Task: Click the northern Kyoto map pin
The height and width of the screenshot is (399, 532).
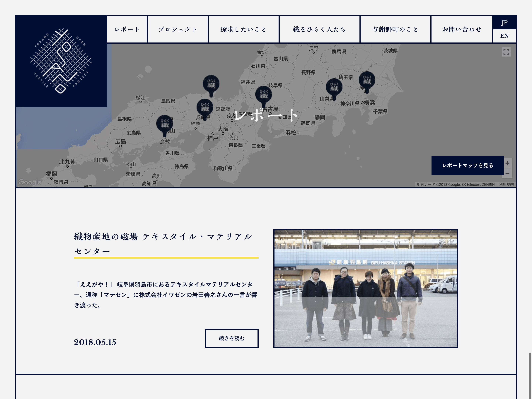Action: point(211,85)
